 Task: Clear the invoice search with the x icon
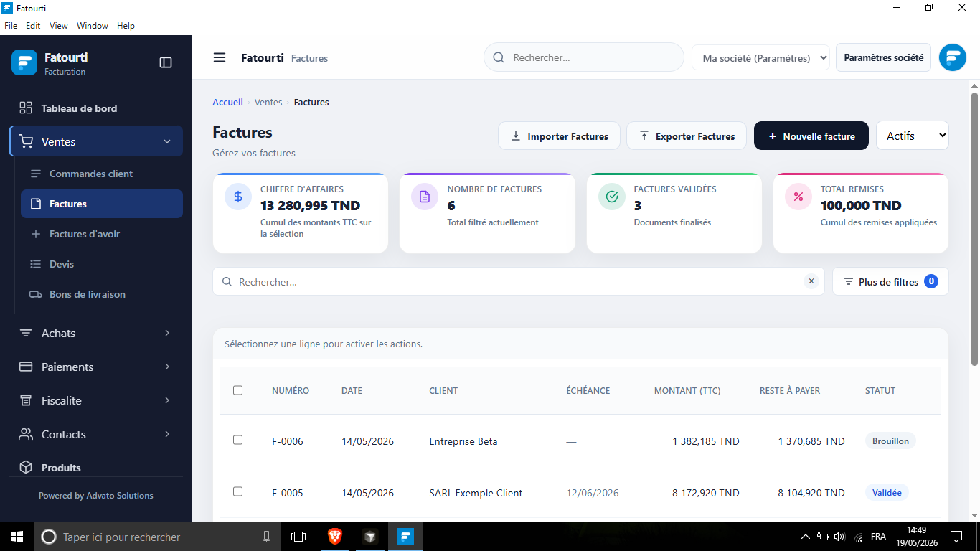pos(811,281)
